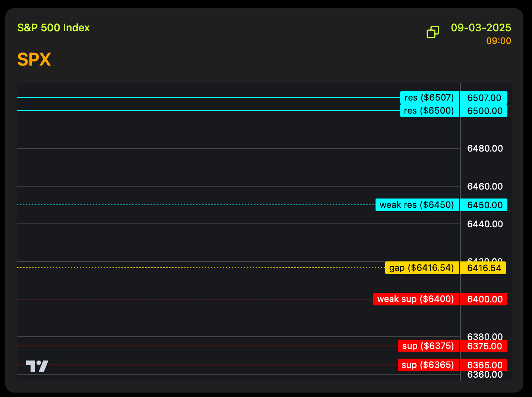Select the S&P 500 Index title

point(54,28)
